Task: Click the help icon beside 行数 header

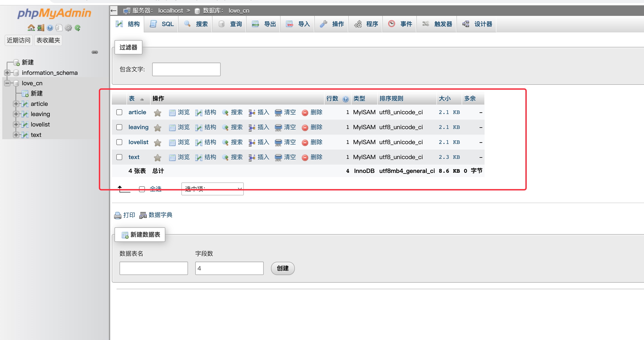Action: point(346,99)
